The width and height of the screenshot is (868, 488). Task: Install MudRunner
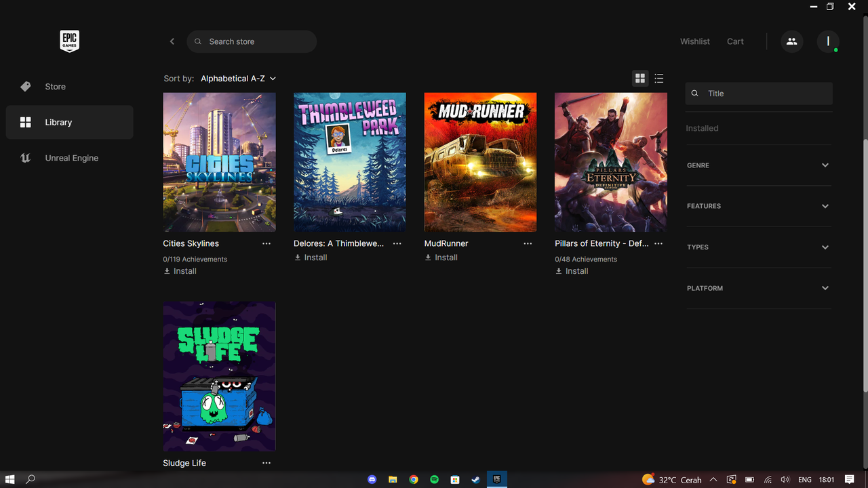[x=441, y=258]
